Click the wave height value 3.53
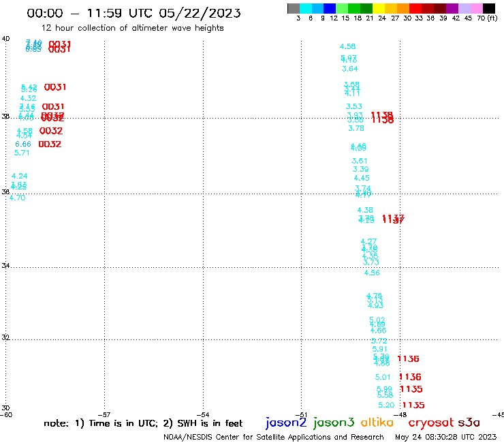This screenshot has height=443, width=504. (354, 106)
